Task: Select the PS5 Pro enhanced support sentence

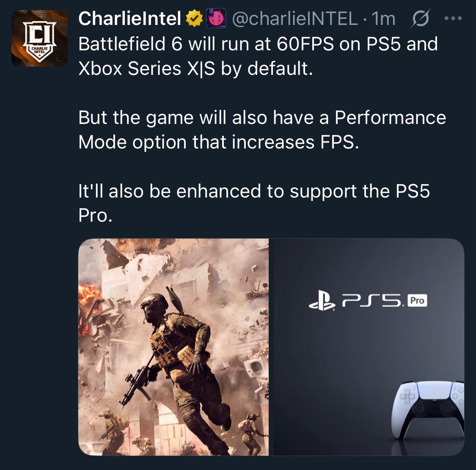Action: click(254, 203)
